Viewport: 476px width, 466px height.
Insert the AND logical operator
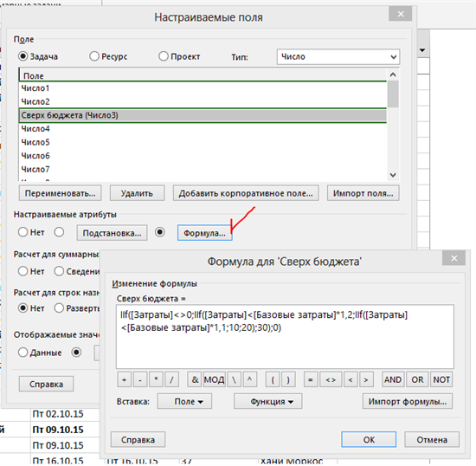coord(393,379)
